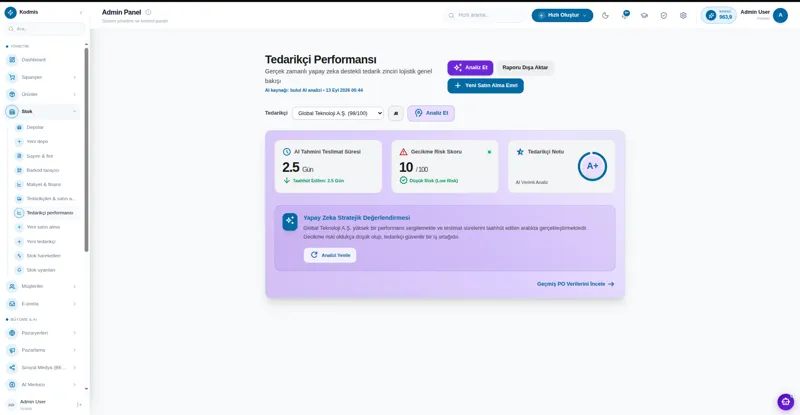This screenshot has height=415, width=800.
Task: Click the AI Merkezi icon
Action: (12, 384)
